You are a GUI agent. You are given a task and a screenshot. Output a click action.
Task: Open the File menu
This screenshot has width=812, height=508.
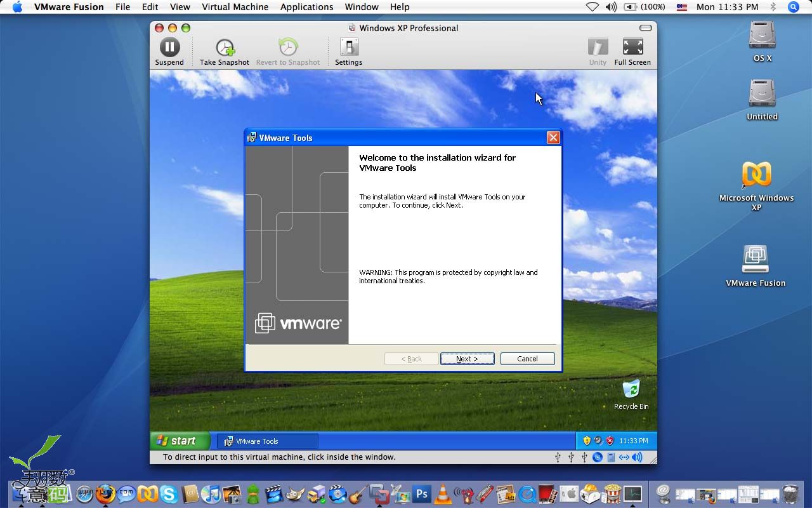click(x=122, y=7)
